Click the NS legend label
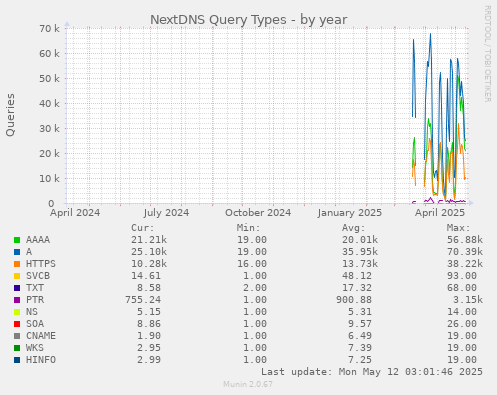Screen dimensions: 497x395 [x=32, y=312]
